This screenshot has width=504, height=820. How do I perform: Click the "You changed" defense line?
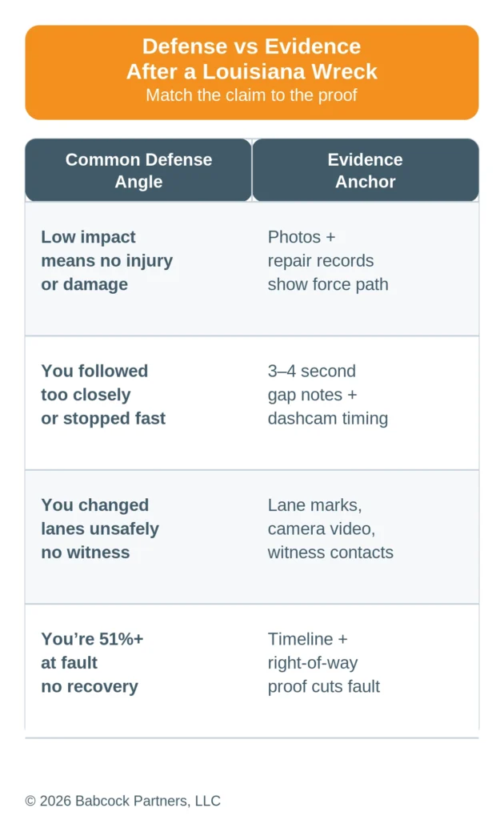click(x=94, y=505)
